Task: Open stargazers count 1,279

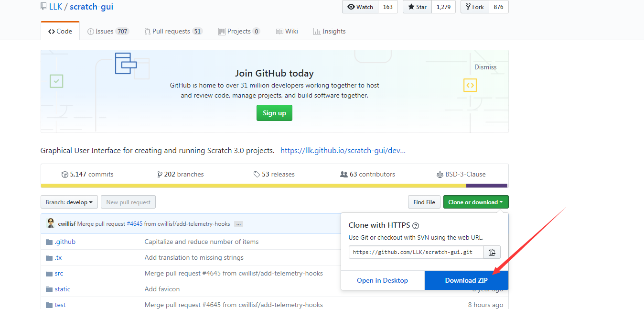Action: tap(443, 7)
